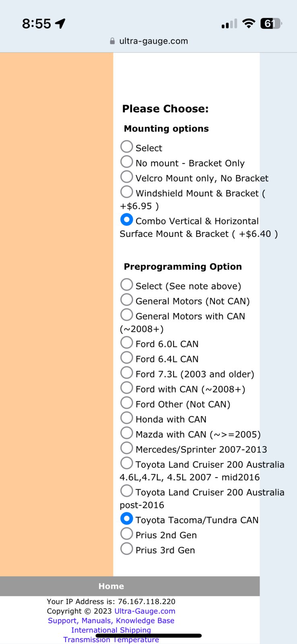Open the Home bar link
Viewport: 297px width, 644px height.
pos(111,586)
